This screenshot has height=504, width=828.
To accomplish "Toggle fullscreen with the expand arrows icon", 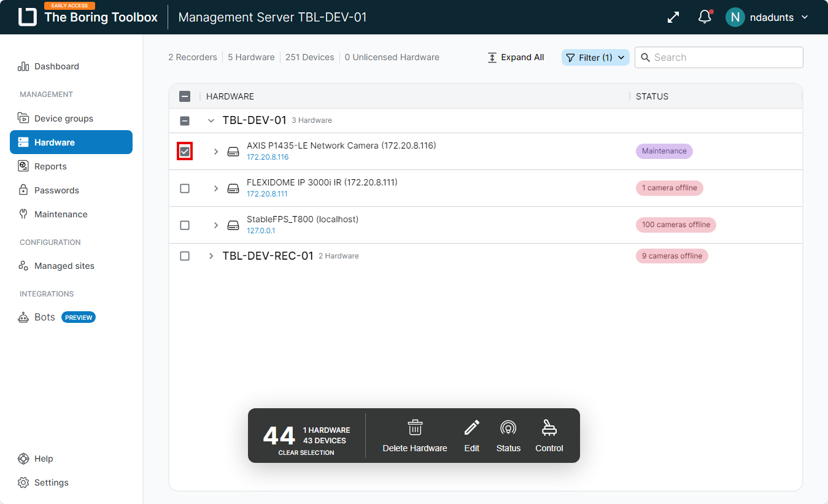I will point(673,17).
